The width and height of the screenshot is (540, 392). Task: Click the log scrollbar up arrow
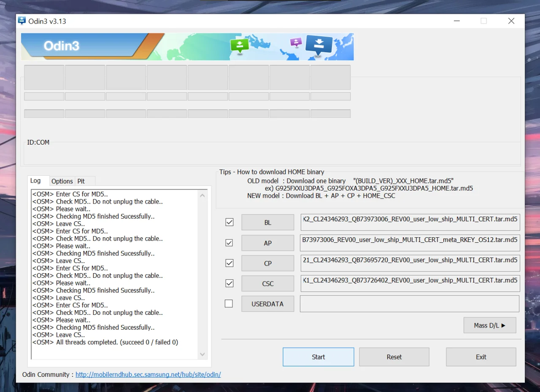202,196
